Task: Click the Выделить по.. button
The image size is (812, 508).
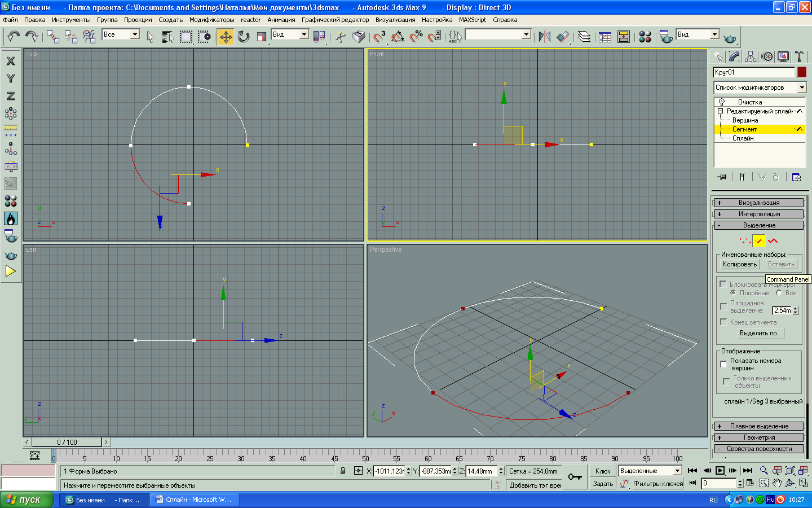Action: click(759, 333)
